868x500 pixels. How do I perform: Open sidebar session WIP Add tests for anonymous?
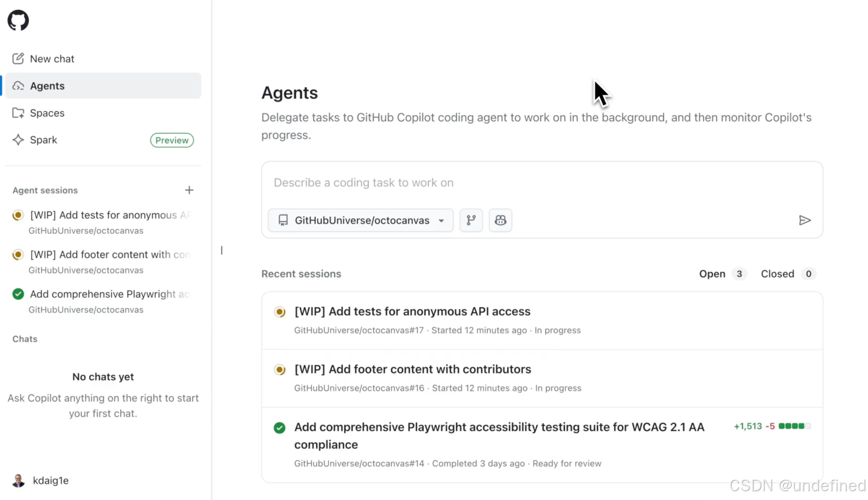click(x=103, y=222)
